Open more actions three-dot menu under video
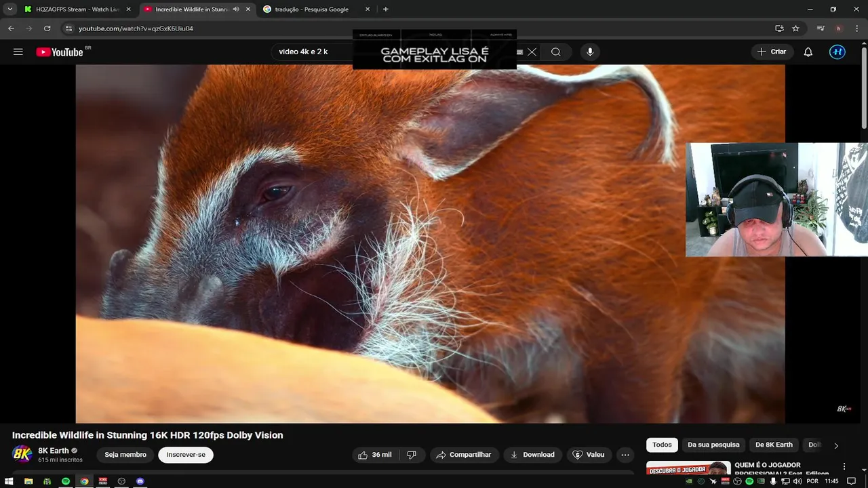The width and height of the screenshot is (868, 488). 625,455
